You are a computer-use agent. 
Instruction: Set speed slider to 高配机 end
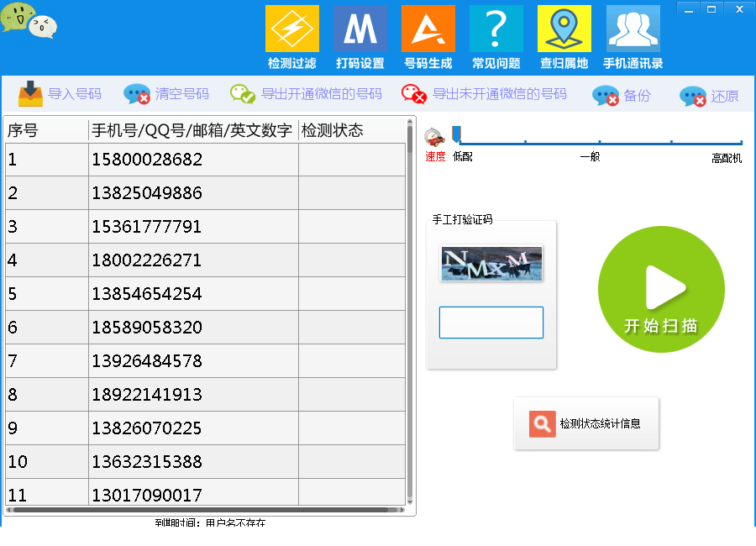[741, 142]
